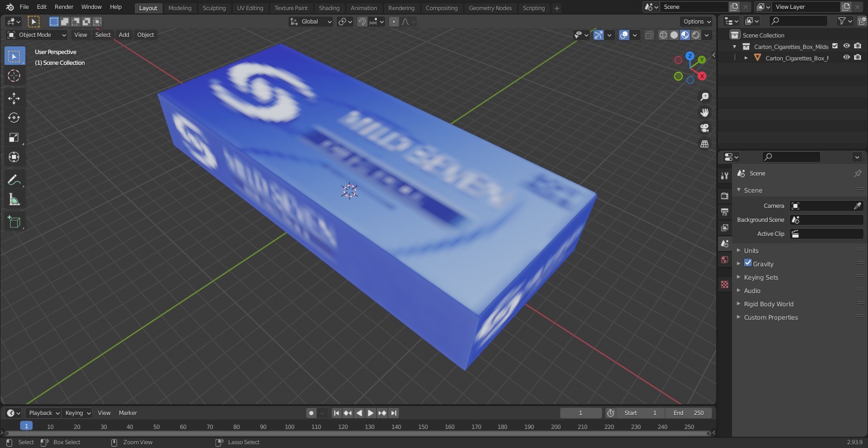Open the View Layer properties tab
The height and width of the screenshot is (448, 868).
pos(724,227)
